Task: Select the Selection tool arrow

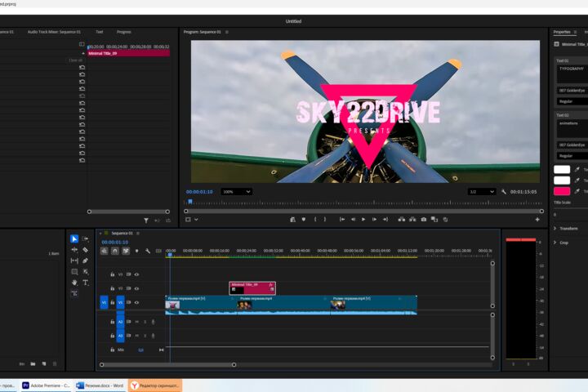Action: click(x=74, y=238)
